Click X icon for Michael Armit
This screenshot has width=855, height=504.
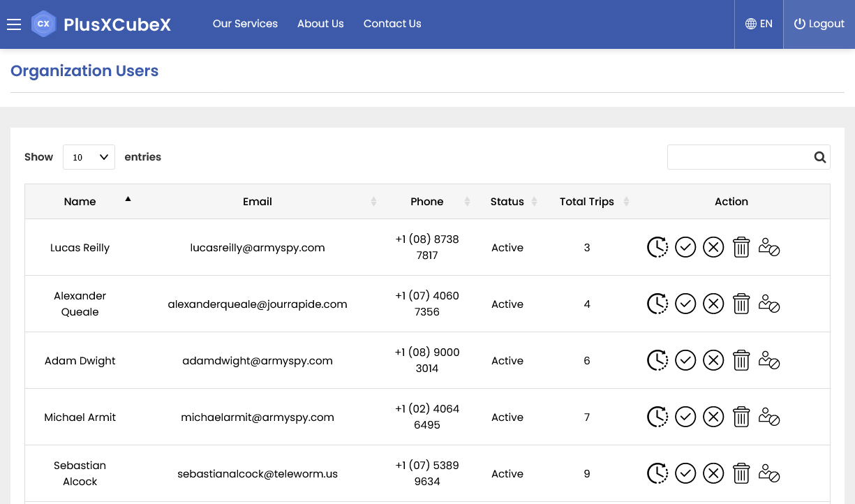coord(713,417)
